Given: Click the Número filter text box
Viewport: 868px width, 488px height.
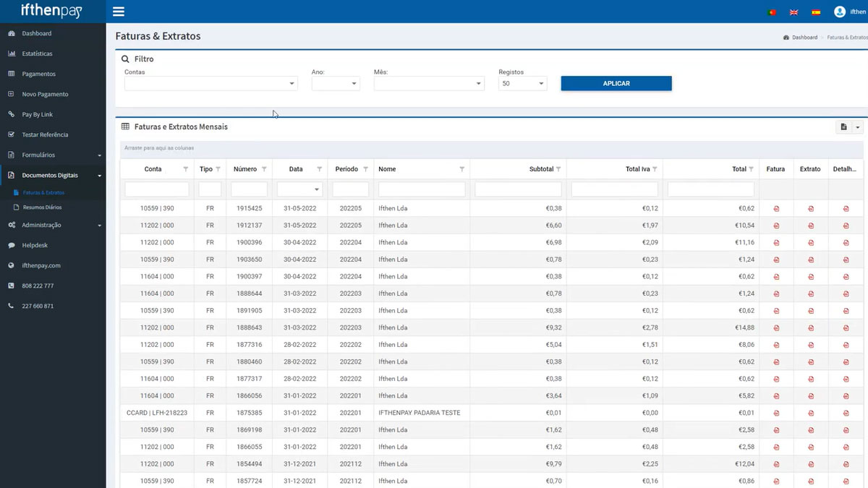Looking at the screenshot, I should click(x=249, y=189).
